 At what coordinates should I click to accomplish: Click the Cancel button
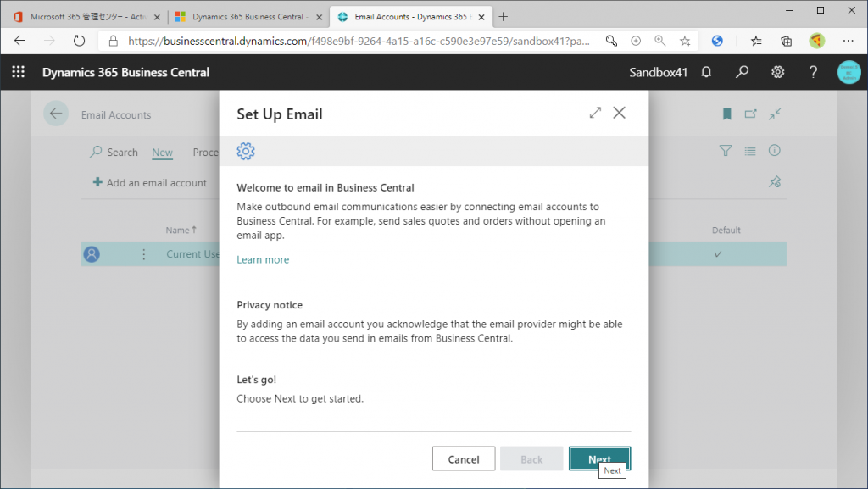point(464,459)
